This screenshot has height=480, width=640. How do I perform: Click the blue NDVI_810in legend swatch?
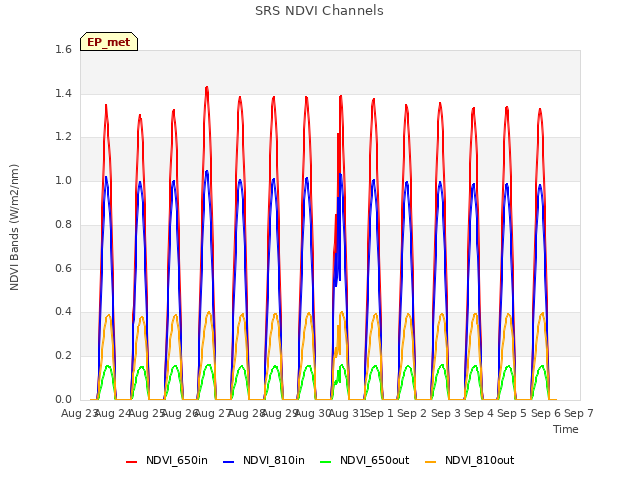point(229,462)
